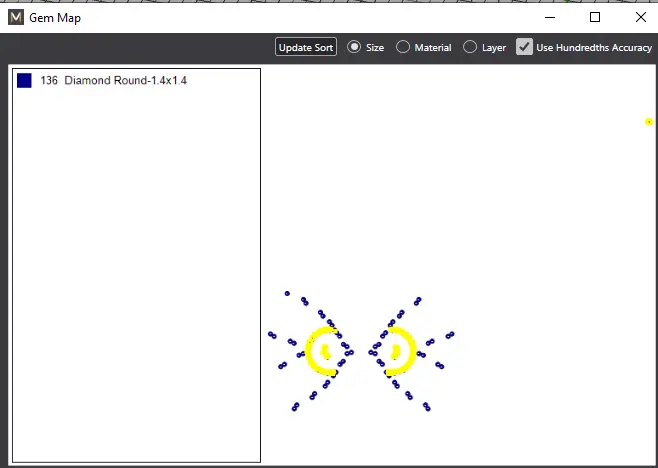The height and width of the screenshot is (468, 658).
Task: Uncheck Use Hundredths Accuracy checkbox
Action: (x=524, y=47)
